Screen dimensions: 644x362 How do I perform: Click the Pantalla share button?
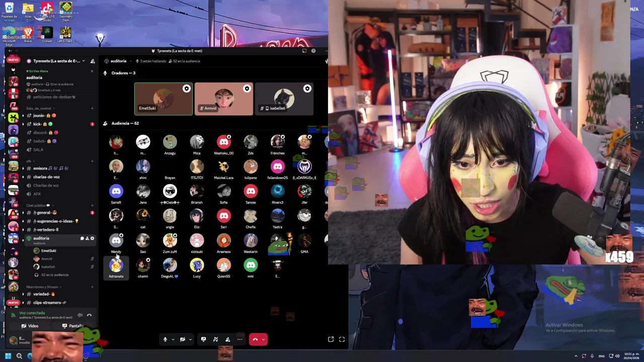[x=72, y=326]
